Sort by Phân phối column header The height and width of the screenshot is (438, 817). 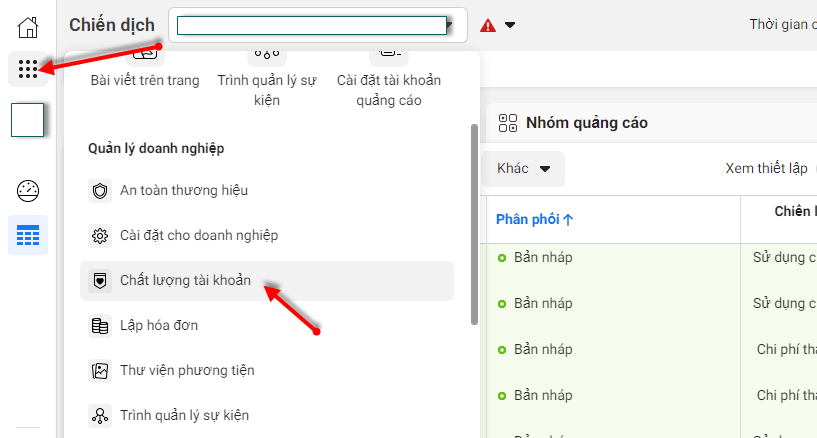point(535,219)
